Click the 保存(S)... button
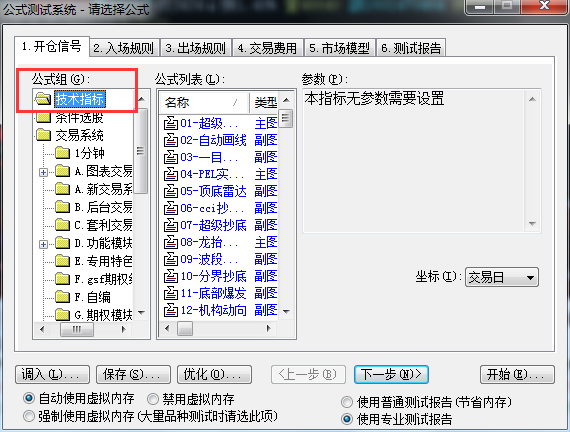570x432 pixels. click(133, 375)
